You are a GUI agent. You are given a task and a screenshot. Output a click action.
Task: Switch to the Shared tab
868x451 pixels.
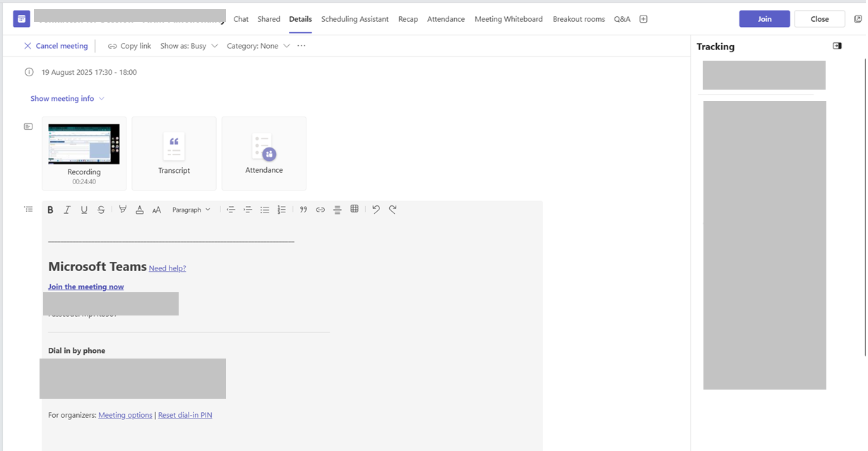tap(268, 19)
